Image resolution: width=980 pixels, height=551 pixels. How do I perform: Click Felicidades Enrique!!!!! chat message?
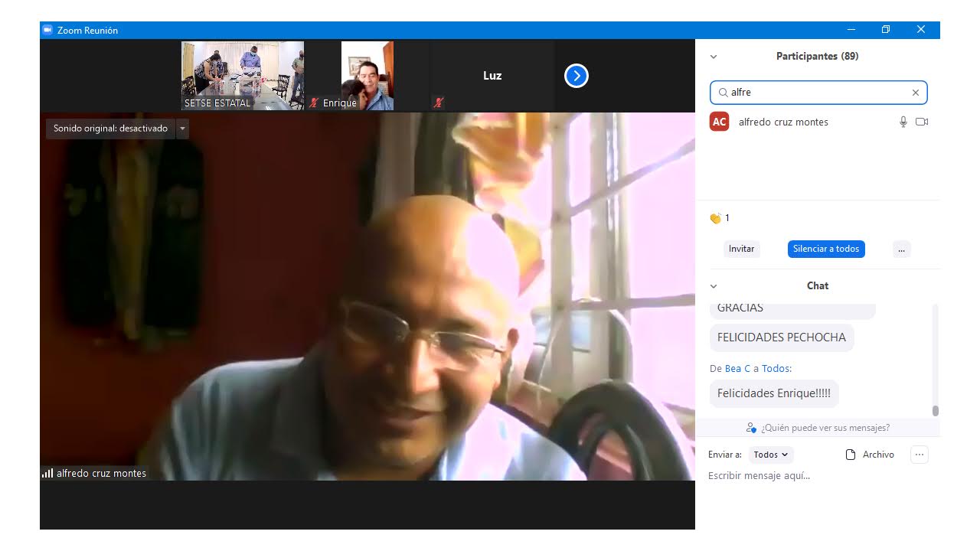tap(774, 393)
